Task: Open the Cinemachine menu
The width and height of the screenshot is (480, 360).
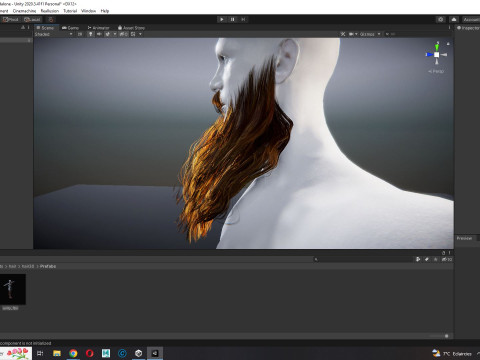Action: point(24,11)
